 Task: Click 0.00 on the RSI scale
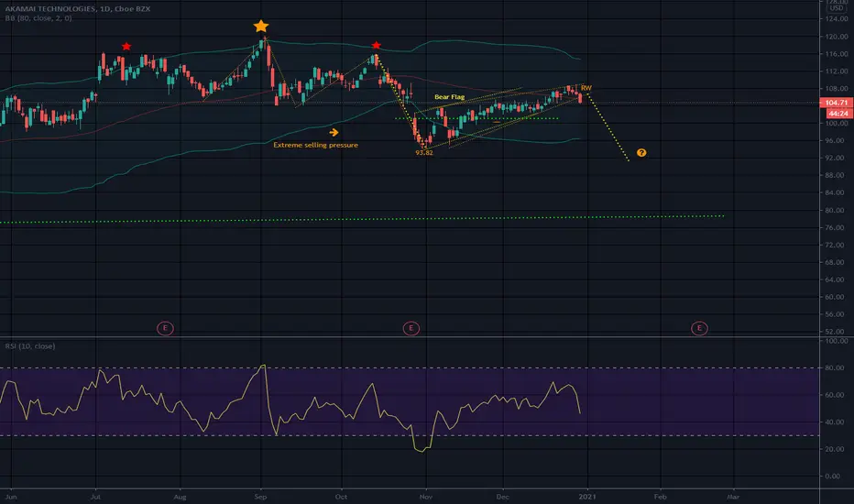coord(833,477)
